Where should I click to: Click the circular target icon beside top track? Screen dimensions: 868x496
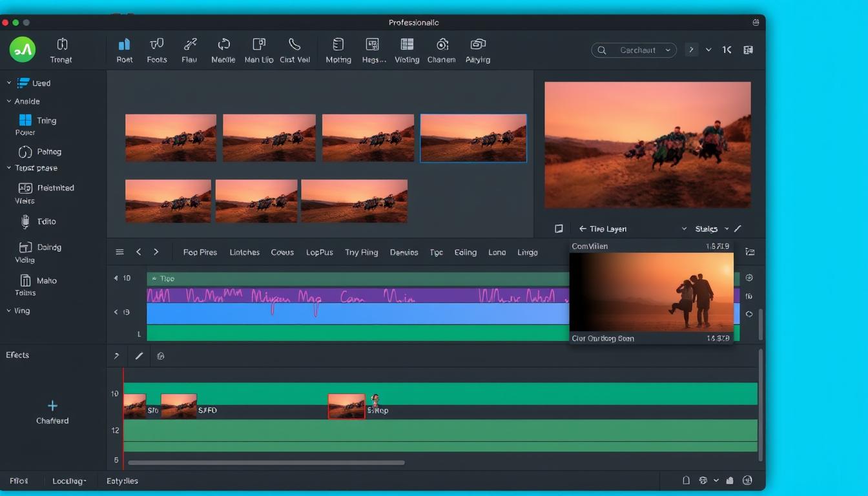click(x=749, y=278)
